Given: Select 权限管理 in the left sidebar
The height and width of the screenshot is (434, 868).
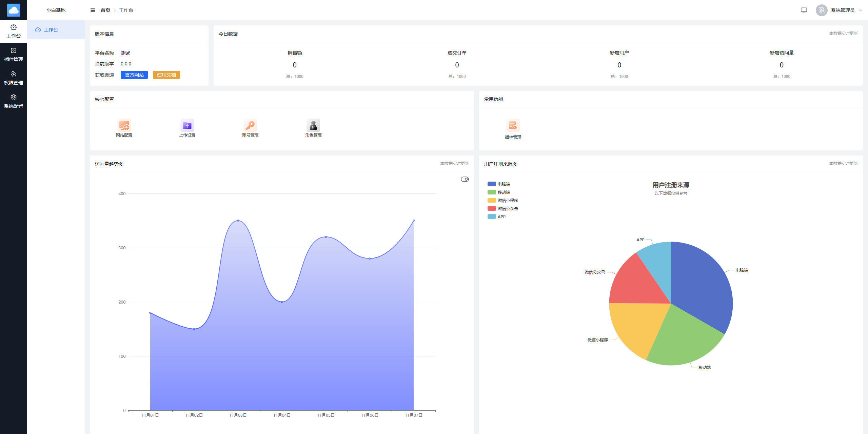Looking at the screenshot, I should 14,78.
